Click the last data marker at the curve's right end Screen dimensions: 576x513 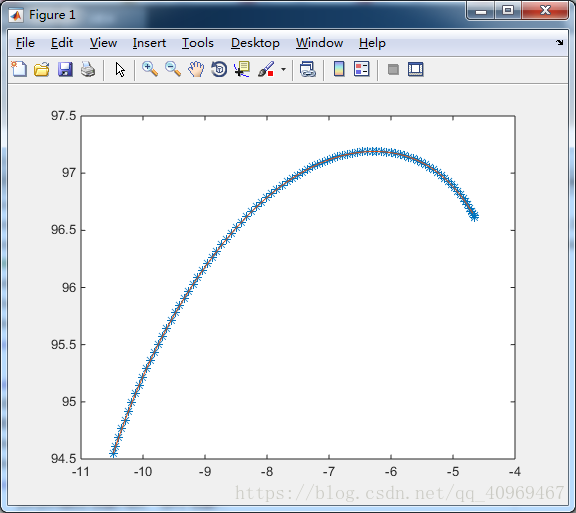click(x=474, y=217)
